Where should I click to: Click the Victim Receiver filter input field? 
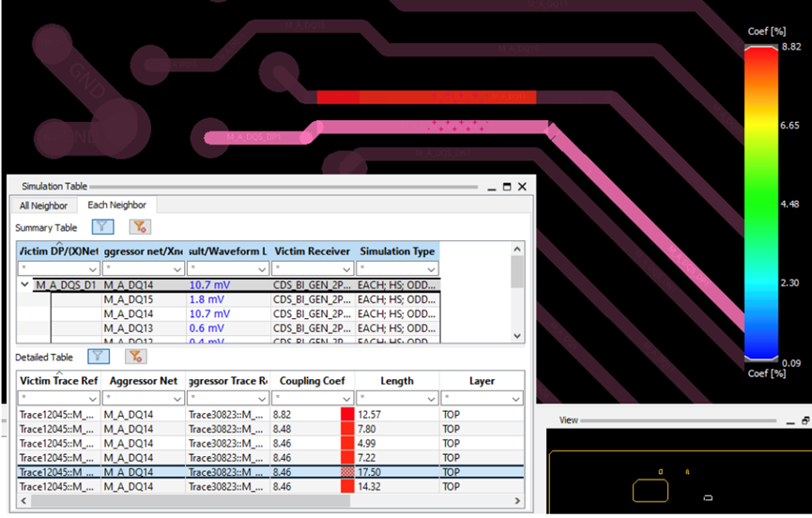(313, 269)
